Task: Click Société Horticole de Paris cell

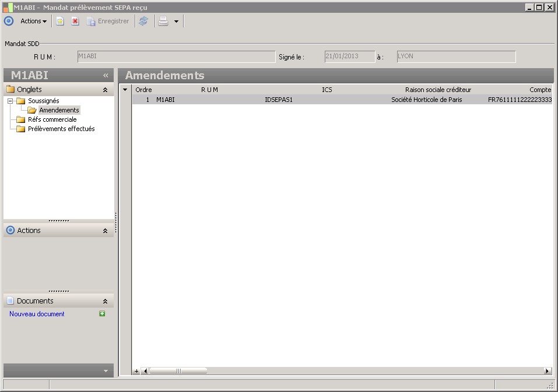Action: (427, 100)
